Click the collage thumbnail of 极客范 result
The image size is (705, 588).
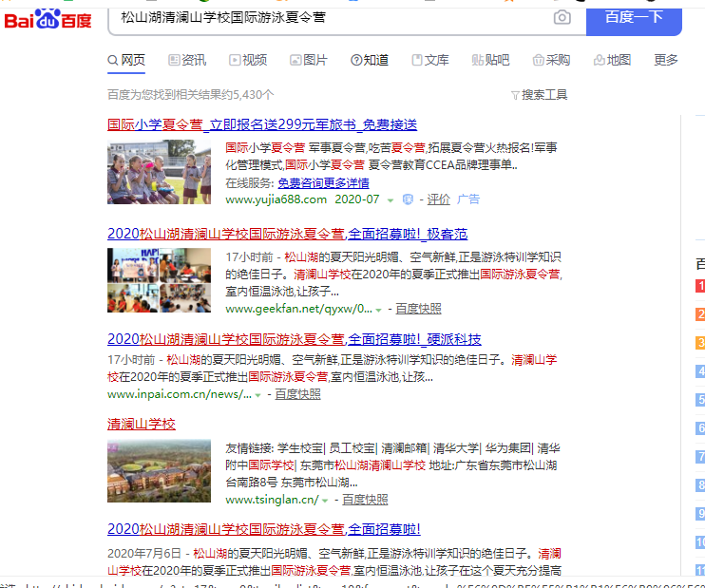pos(159,280)
